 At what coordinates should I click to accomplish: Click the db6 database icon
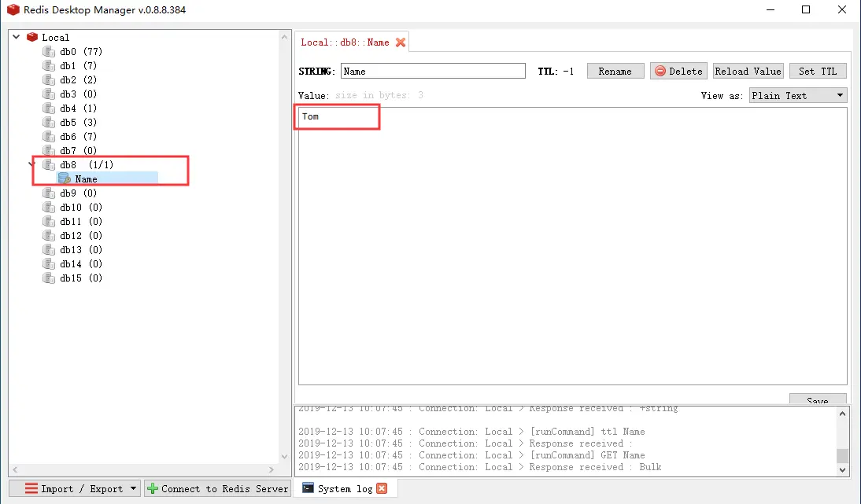(49, 137)
